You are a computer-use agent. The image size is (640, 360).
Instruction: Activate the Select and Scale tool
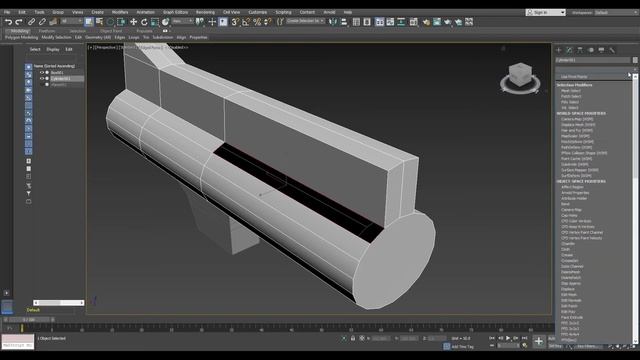[x=155, y=22]
